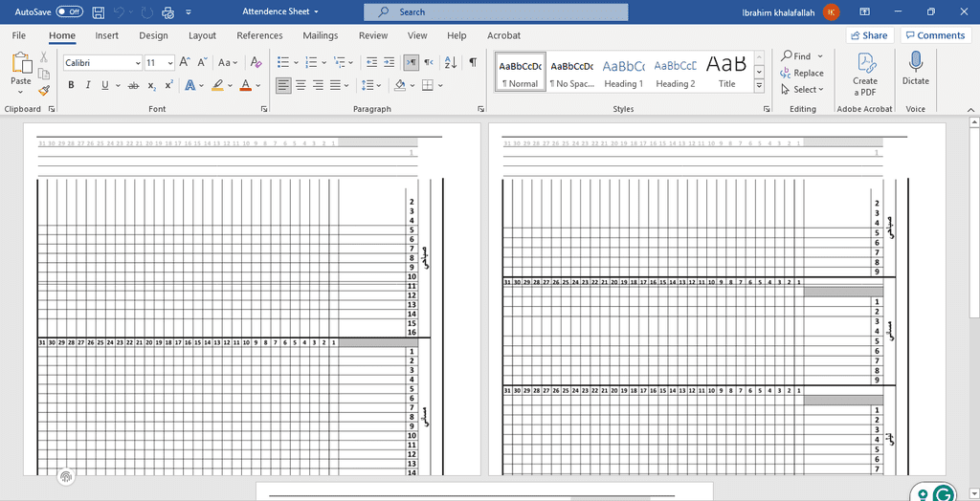Toggle Show/Hide paragraph marks
Viewport: 980px width, 501px height.
pos(473,62)
